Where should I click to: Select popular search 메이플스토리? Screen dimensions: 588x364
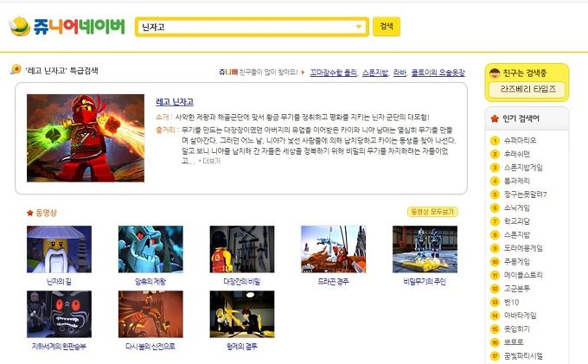click(523, 275)
